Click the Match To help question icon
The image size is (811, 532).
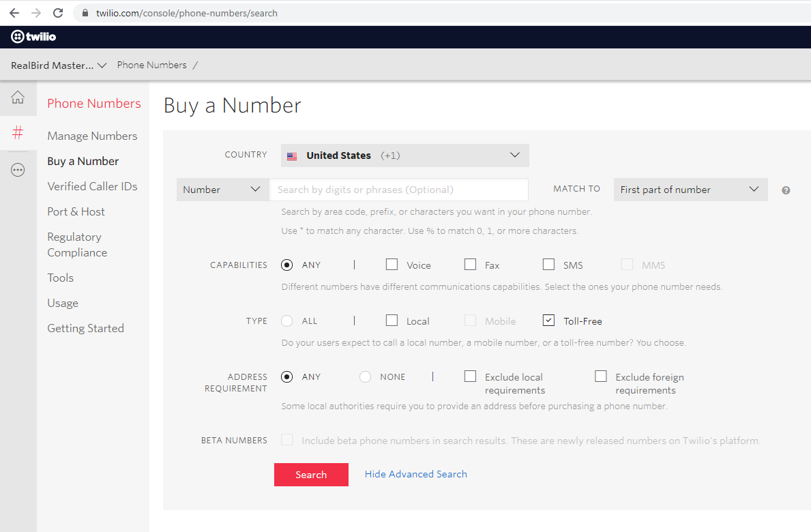786,190
